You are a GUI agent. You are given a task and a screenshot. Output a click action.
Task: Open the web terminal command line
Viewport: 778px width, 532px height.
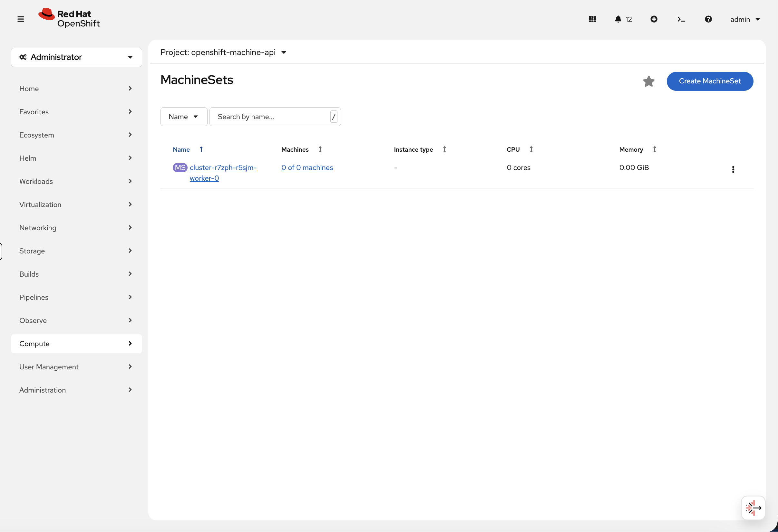click(681, 19)
